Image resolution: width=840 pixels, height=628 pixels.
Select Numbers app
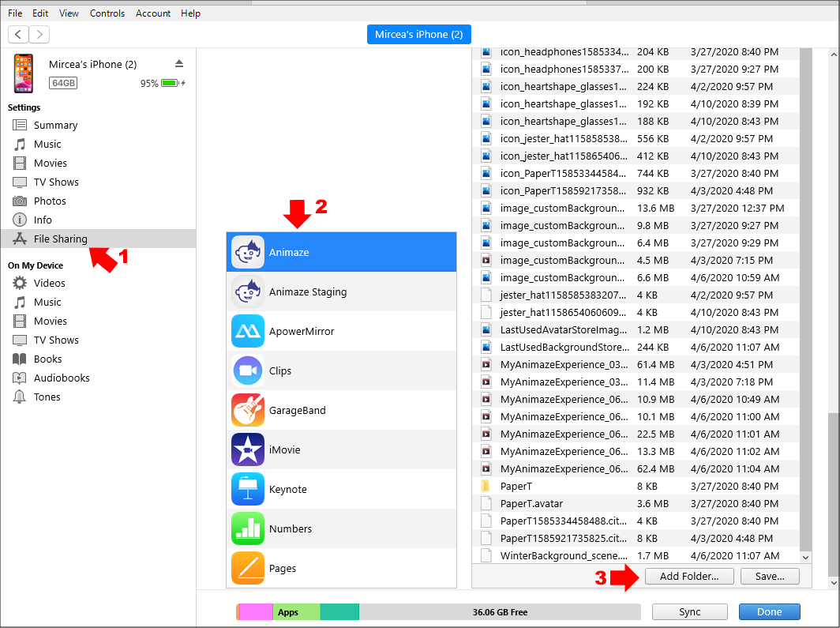coord(341,528)
